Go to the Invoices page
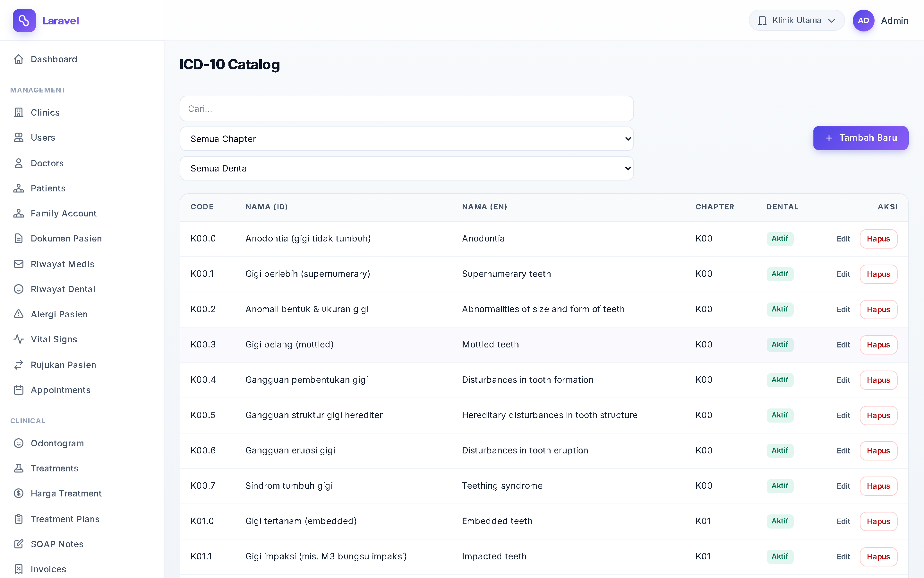The width and height of the screenshot is (924, 578). point(82,569)
